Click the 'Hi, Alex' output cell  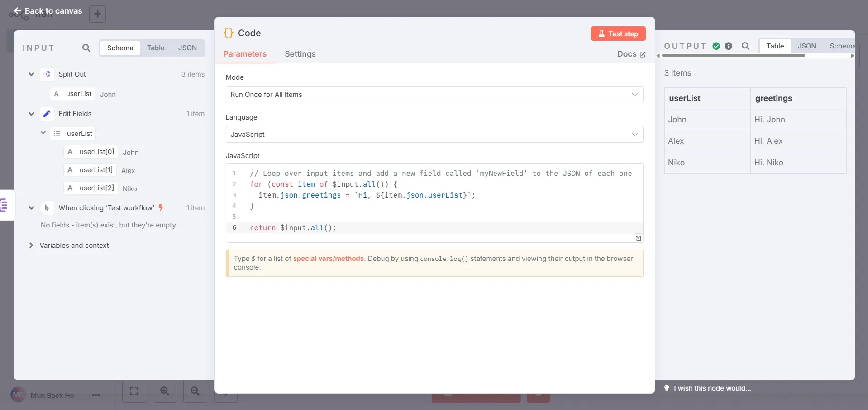click(x=798, y=141)
